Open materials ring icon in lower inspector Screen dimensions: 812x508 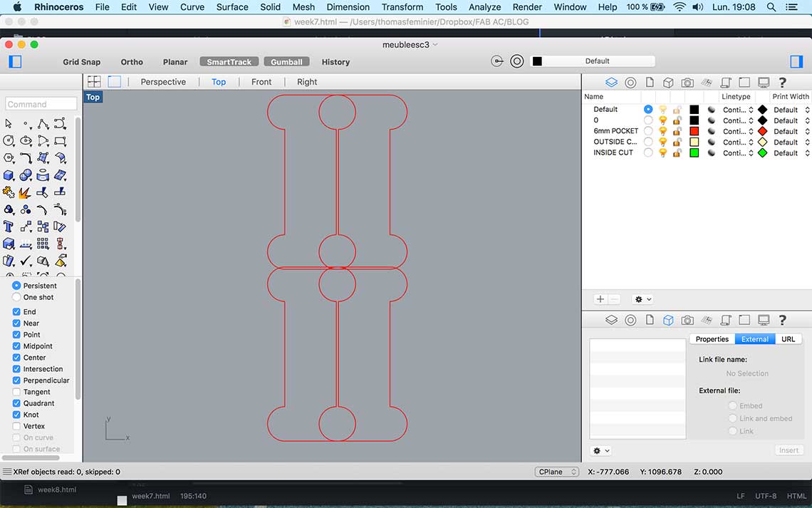click(x=630, y=320)
